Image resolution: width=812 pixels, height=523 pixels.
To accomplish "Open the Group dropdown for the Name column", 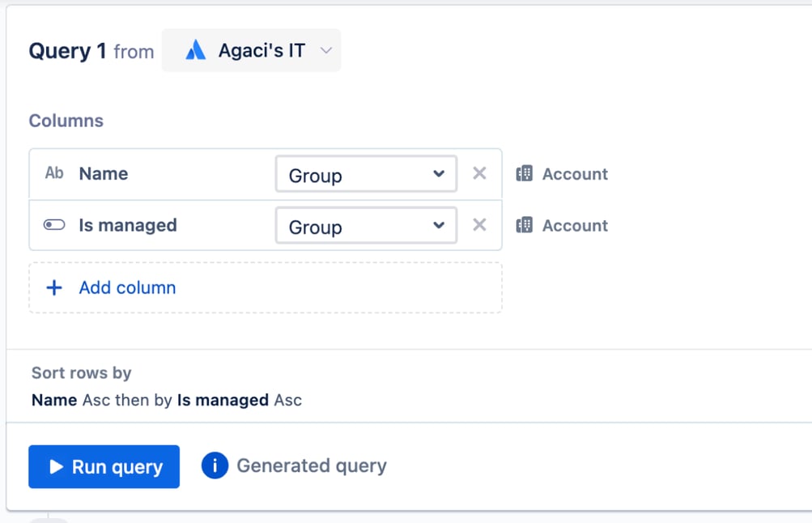I will coord(366,175).
